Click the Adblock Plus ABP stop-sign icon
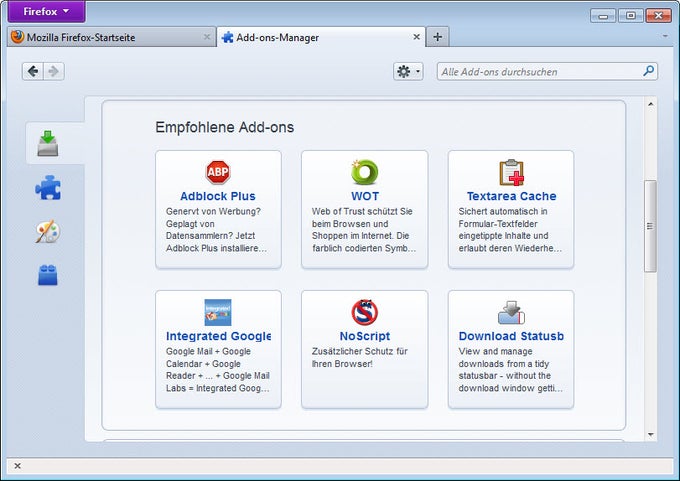 click(x=218, y=172)
